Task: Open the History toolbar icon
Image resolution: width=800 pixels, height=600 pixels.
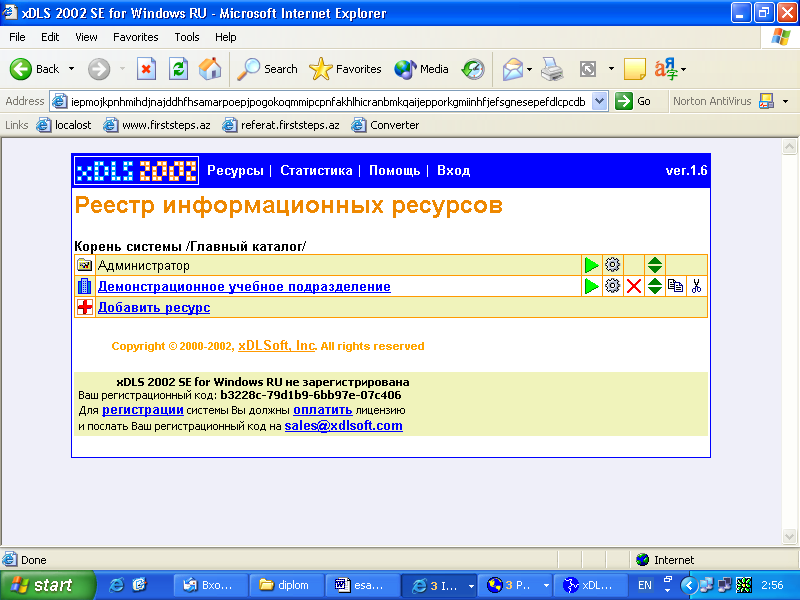Action: click(473, 69)
